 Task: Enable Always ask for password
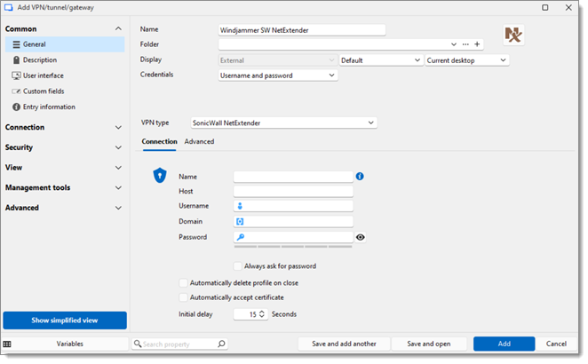[x=237, y=266]
